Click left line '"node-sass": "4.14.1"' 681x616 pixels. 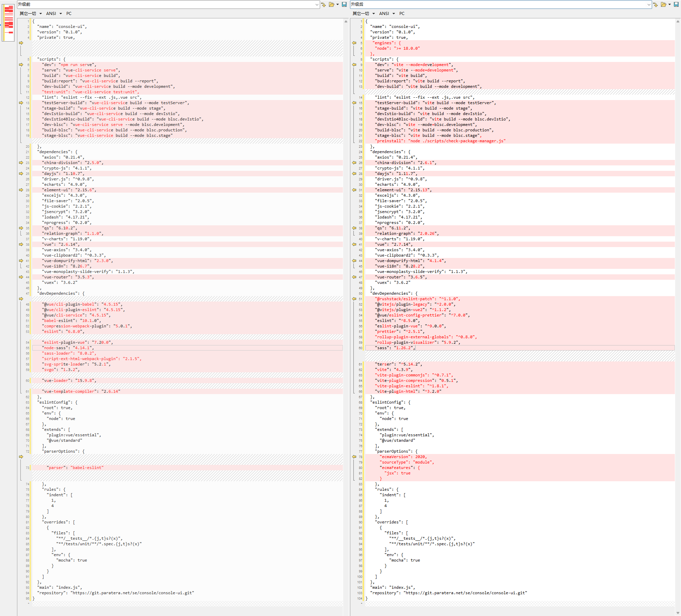[x=68, y=348]
